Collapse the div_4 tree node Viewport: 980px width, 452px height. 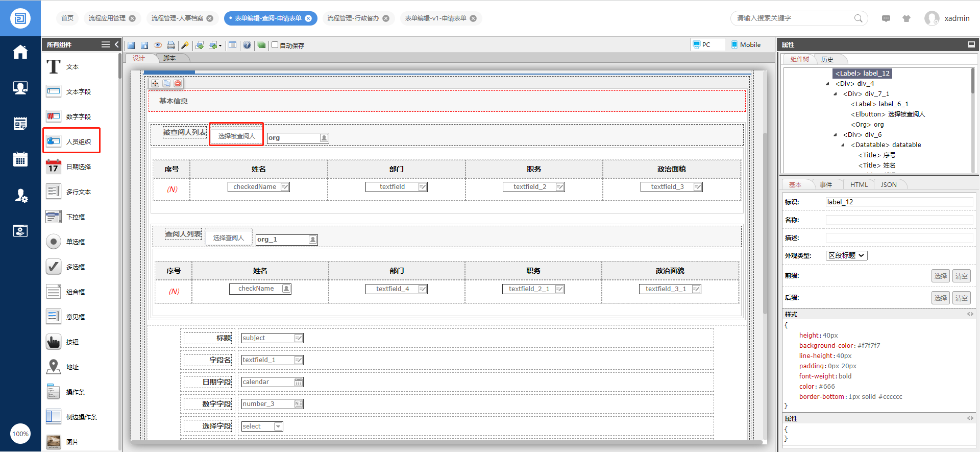[x=827, y=84]
